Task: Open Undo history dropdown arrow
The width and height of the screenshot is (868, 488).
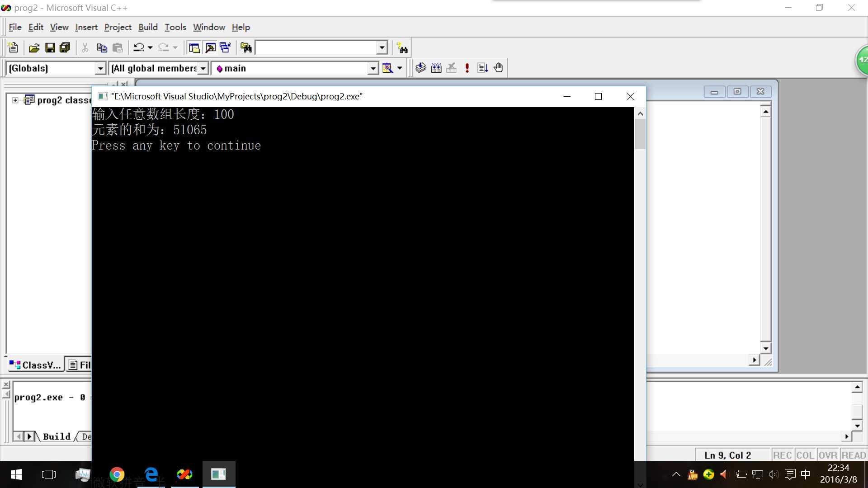Action: [x=150, y=47]
